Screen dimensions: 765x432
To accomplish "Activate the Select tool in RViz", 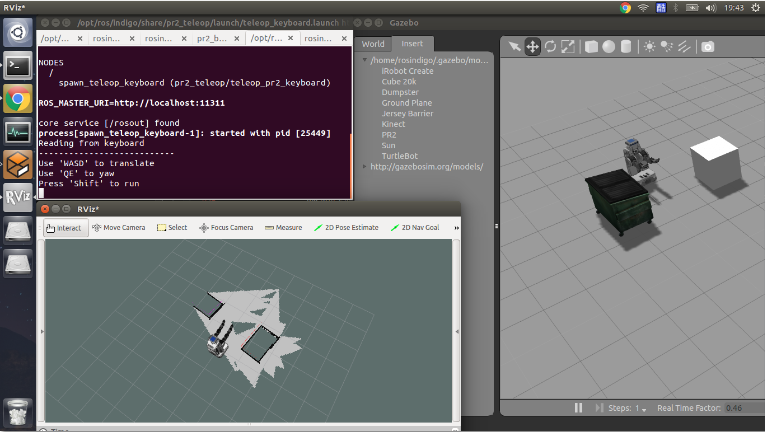I will pos(172,227).
